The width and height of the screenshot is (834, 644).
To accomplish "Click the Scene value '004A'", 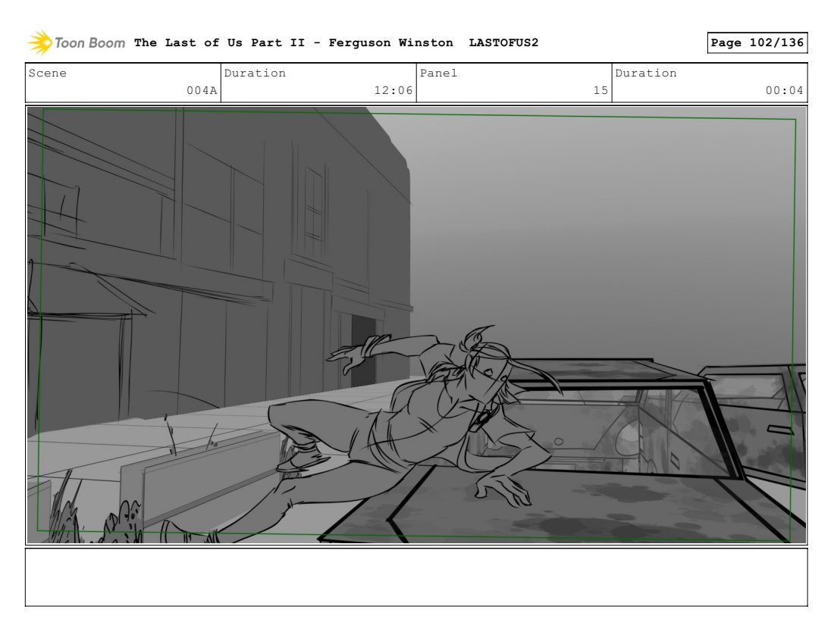I will click(x=202, y=90).
